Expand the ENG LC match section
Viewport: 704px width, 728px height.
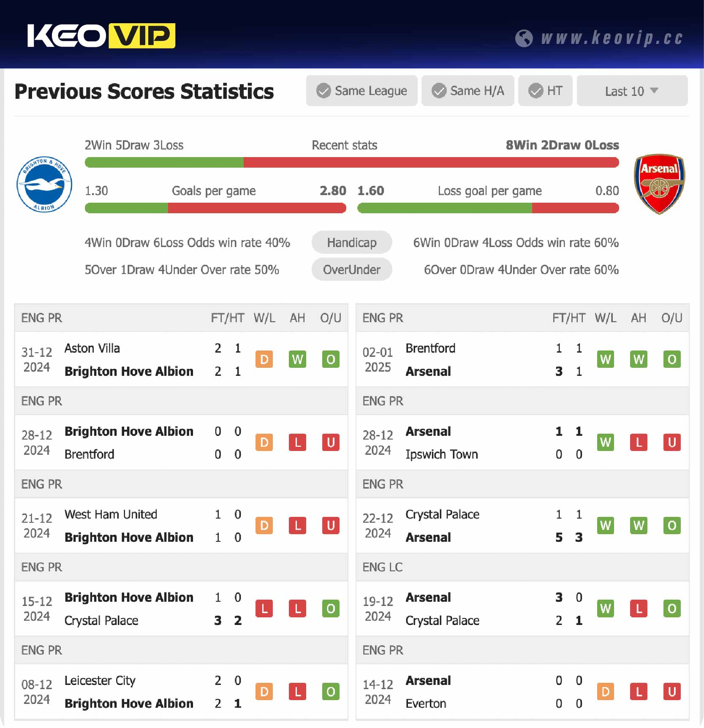click(x=383, y=567)
